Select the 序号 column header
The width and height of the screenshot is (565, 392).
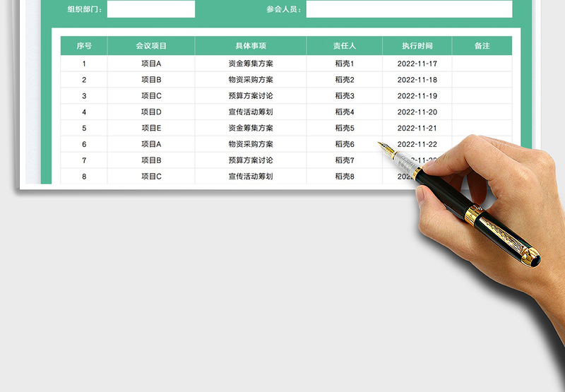84,46
